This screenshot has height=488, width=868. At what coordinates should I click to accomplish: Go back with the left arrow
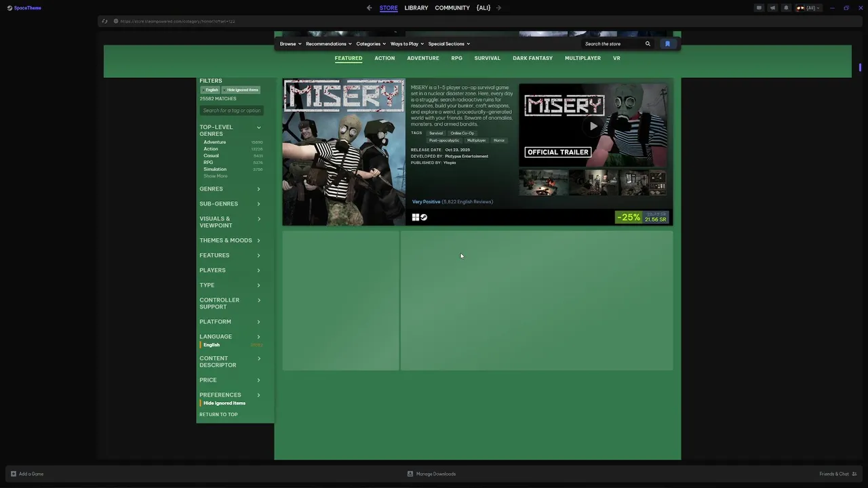(x=369, y=8)
